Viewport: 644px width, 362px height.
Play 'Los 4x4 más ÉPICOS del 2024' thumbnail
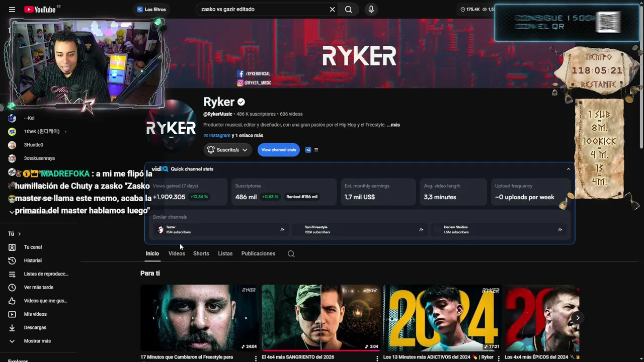pos(542,318)
